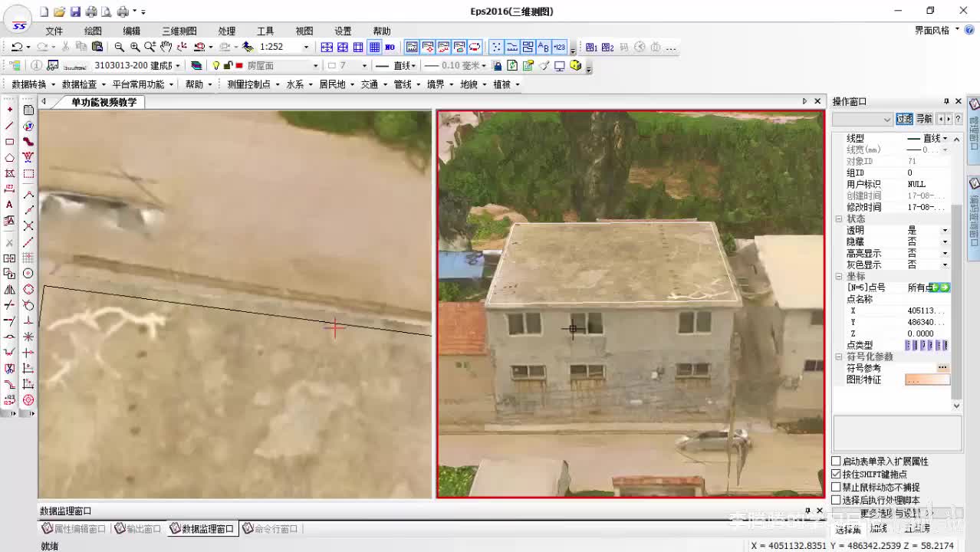Open the 房屋面 layer dropdown
This screenshot has width=980, height=552.
coord(315,66)
